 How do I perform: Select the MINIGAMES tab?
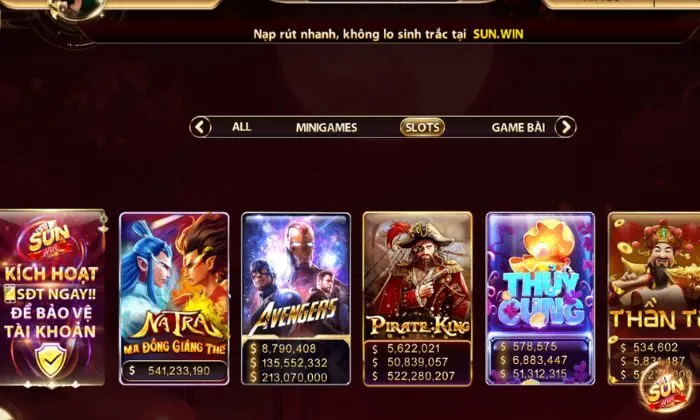[326, 128]
